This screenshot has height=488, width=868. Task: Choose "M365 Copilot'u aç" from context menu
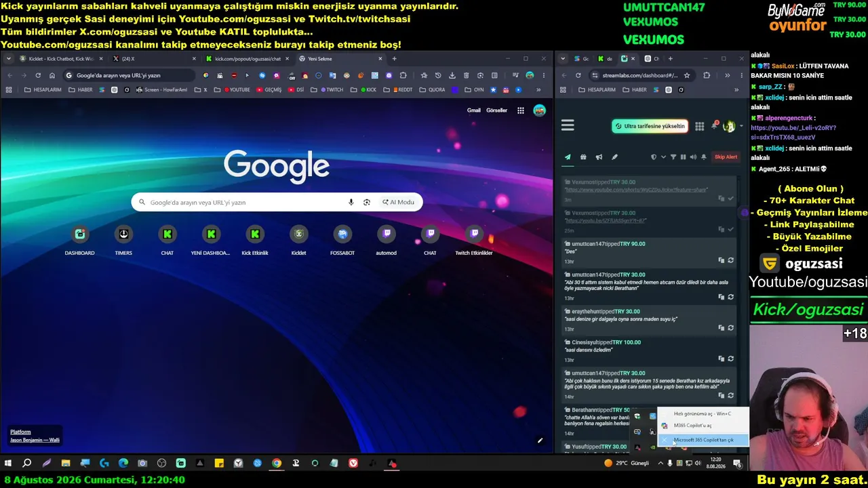(703, 426)
